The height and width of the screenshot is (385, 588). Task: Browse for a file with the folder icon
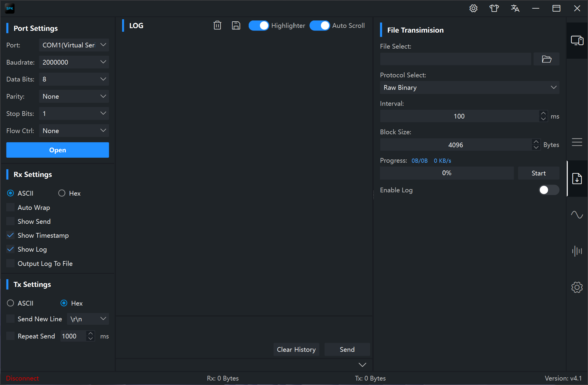[x=547, y=59]
